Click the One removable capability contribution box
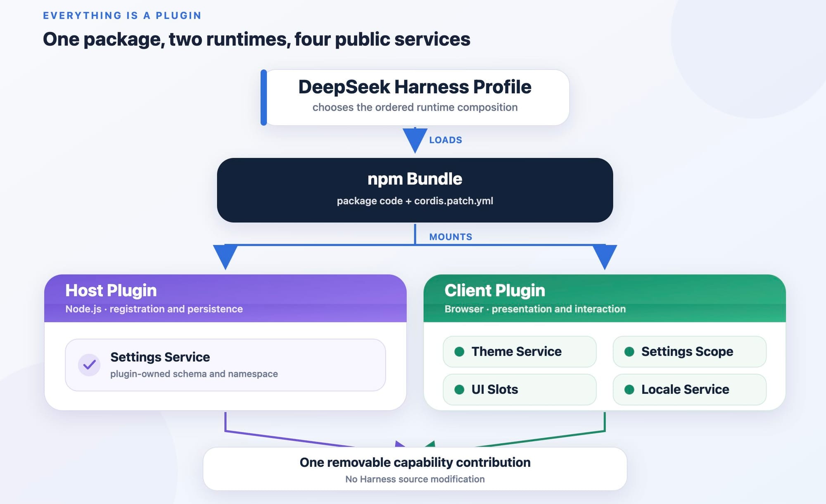 click(x=415, y=469)
